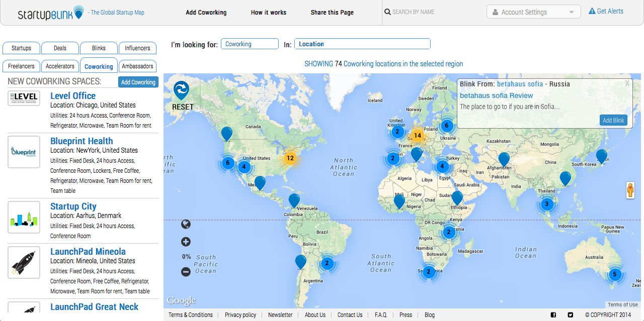
Task: Click the globe icon on the map
Action: pyautogui.click(x=186, y=224)
